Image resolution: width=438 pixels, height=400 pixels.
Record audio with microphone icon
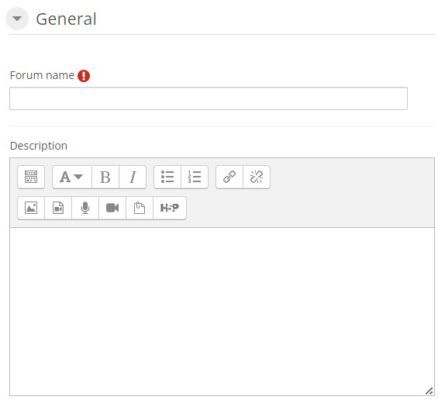(x=85, y=208)
